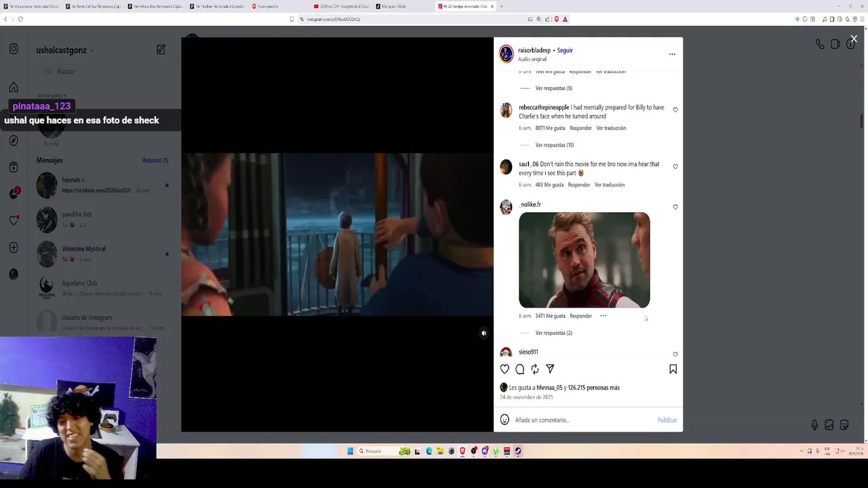
Task: Open Messages icon with notification badge
Action: (x=14, y=194)
